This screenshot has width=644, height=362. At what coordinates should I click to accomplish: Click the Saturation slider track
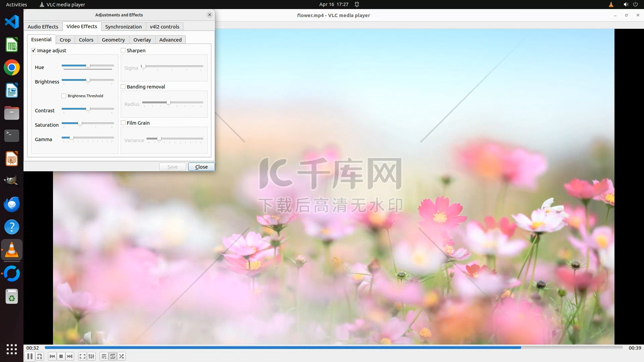pos(97,123)
